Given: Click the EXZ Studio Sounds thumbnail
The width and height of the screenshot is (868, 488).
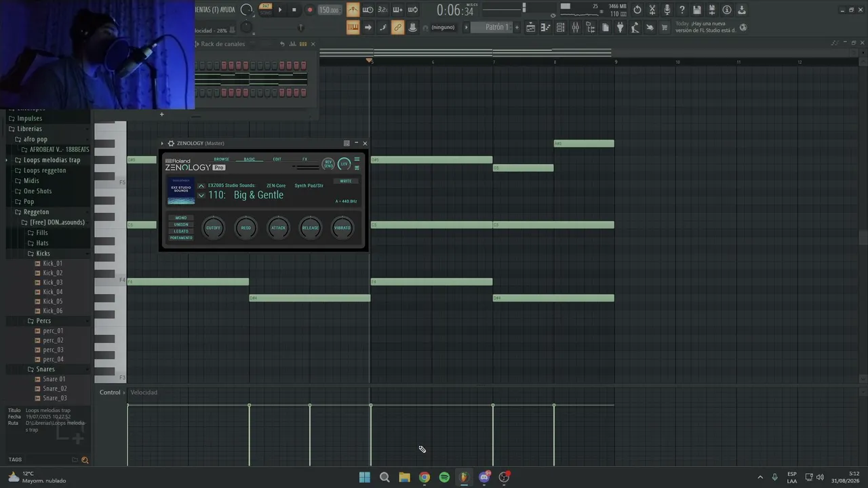Looking at the screenshot, I should [181, 191].
